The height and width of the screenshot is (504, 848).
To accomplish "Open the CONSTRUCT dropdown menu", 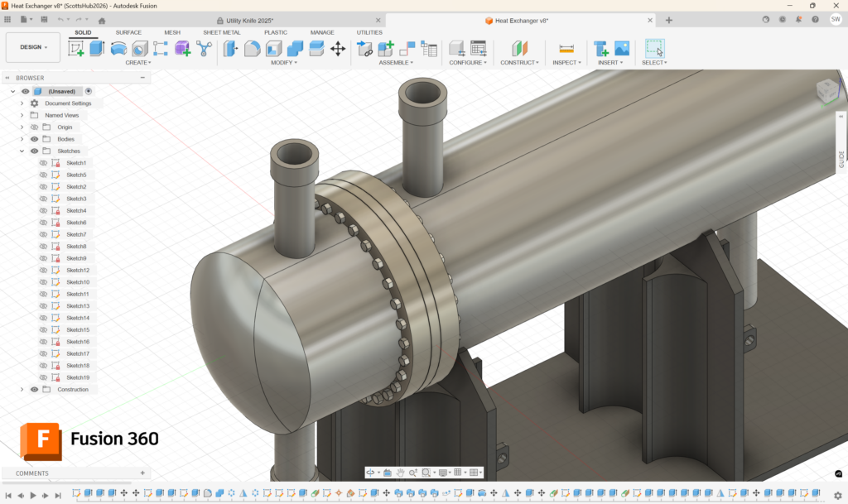I will click(x=519, y=63).
